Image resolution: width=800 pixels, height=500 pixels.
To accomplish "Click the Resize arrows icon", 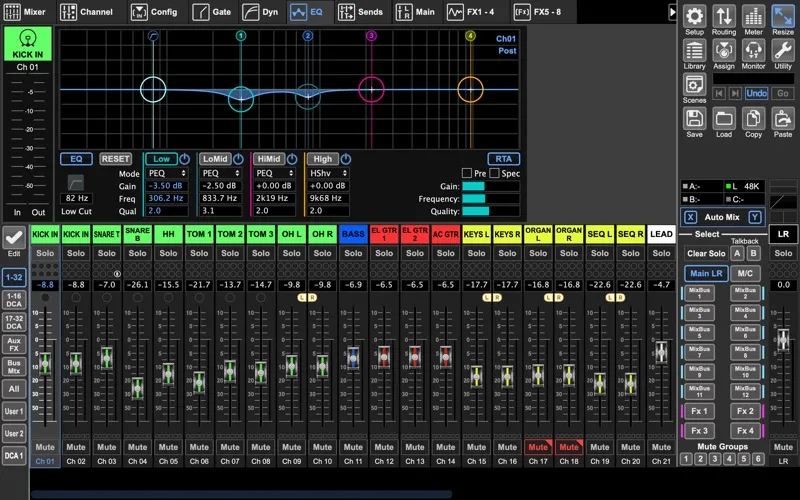I will (x=783, y=16).
